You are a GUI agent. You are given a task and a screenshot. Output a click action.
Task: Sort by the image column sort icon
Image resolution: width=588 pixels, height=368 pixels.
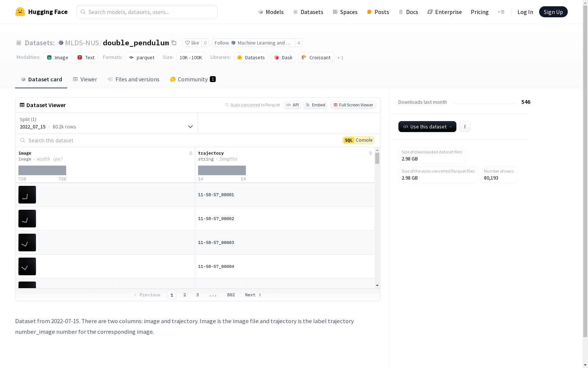pos(191,153)
